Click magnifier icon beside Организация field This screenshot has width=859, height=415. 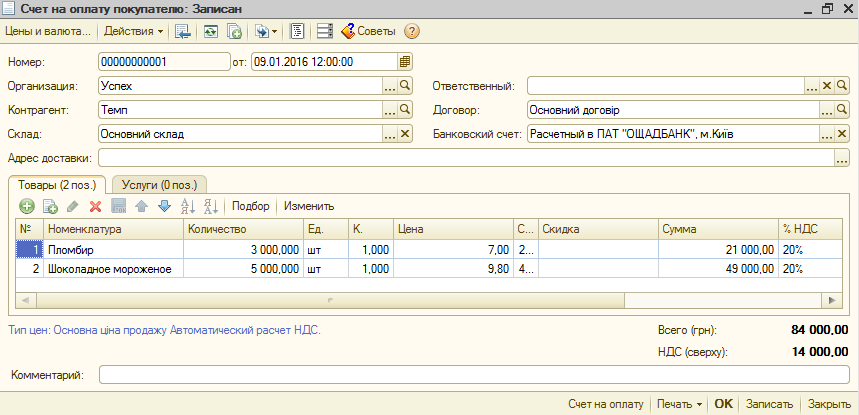point(405,86)
